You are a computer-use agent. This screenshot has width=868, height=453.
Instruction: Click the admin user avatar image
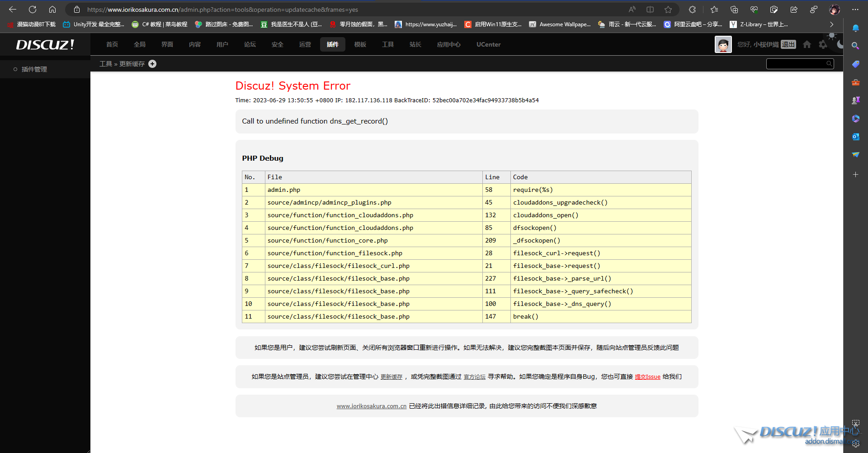coord(723,44)
